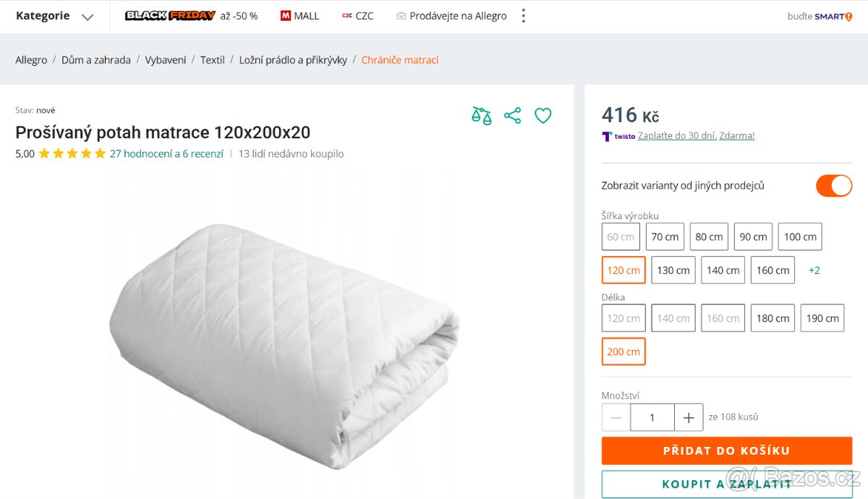
Task: Toggle showing variants from other sellers
Action: click(x=833, y=186)
